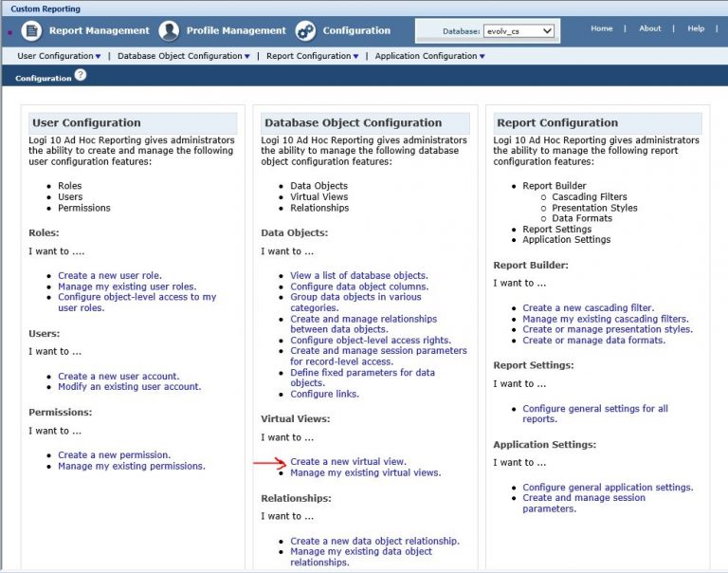Click Create a new virtual view
728x573 pixels.
[348, 462]
